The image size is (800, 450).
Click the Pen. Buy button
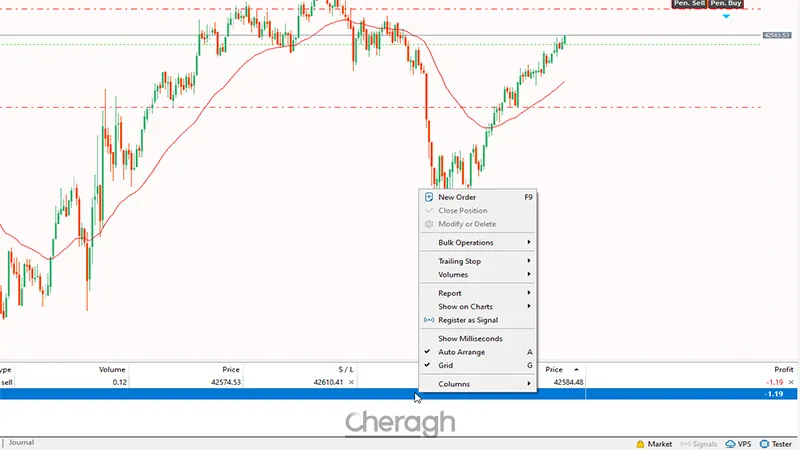pos(726,4)
